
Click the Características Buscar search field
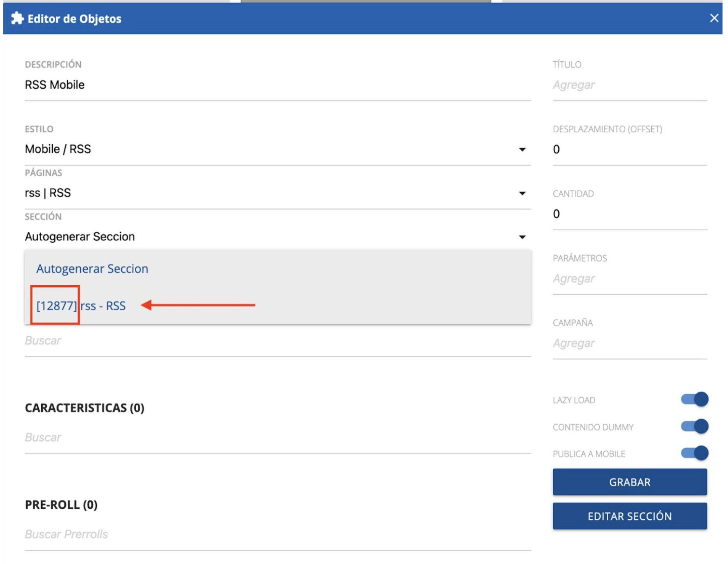[x=278, y=438]
